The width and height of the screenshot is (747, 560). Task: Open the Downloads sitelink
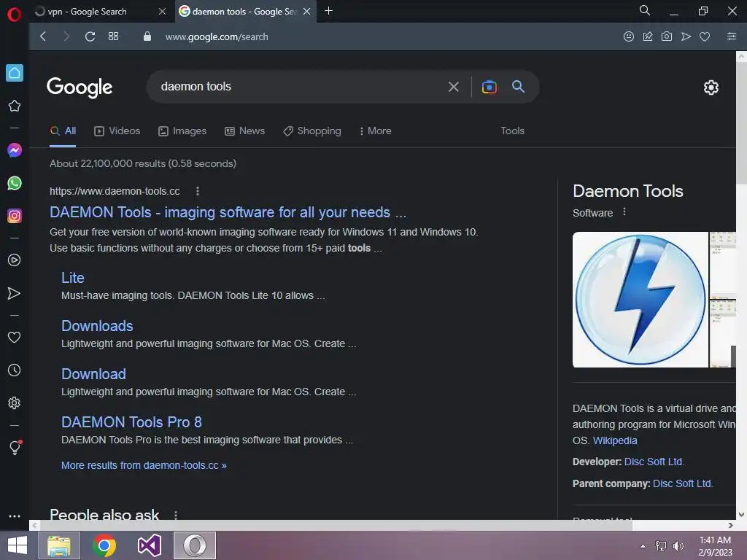click(x=97, y=326)
